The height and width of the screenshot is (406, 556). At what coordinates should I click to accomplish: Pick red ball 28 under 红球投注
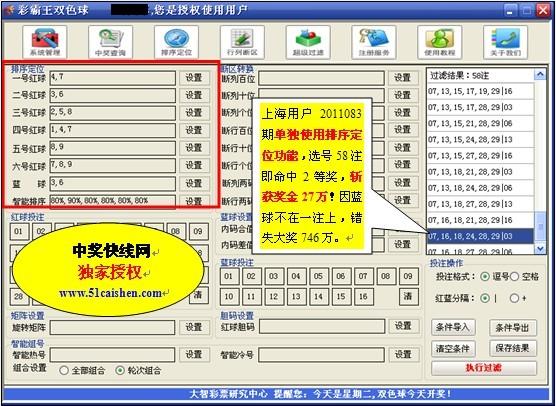18,296
